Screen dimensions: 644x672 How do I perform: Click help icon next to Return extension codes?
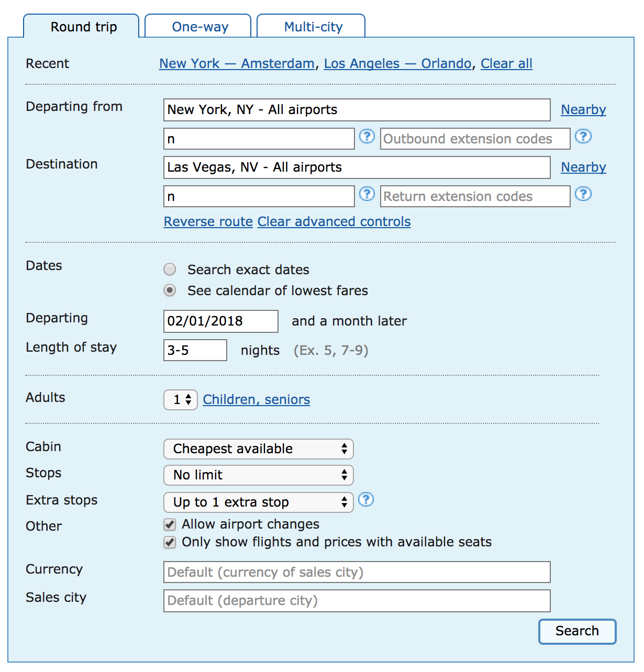pos(583,194)
